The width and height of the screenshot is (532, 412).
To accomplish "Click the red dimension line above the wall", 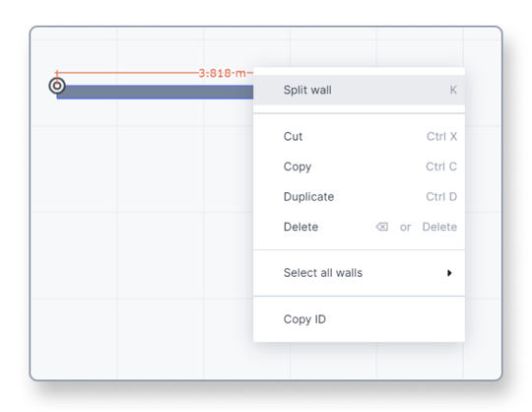I will [x=127, y=73].
